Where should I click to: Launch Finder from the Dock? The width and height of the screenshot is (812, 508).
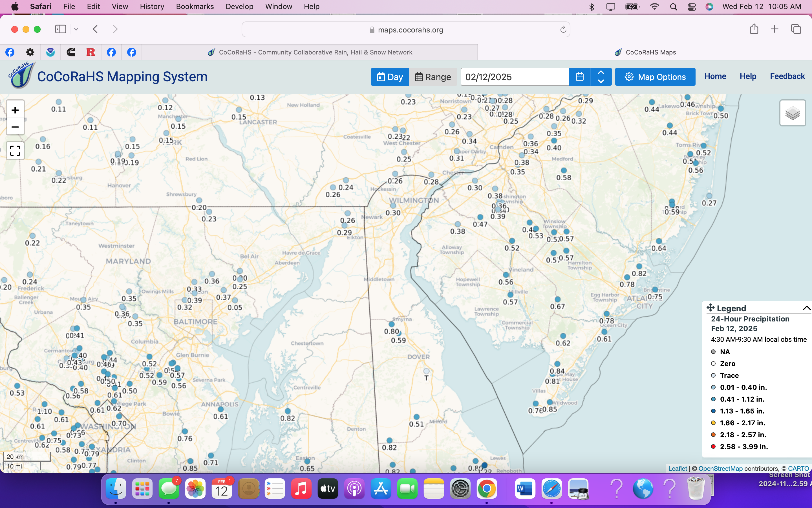pyautogui.click(x=116, y=489)
